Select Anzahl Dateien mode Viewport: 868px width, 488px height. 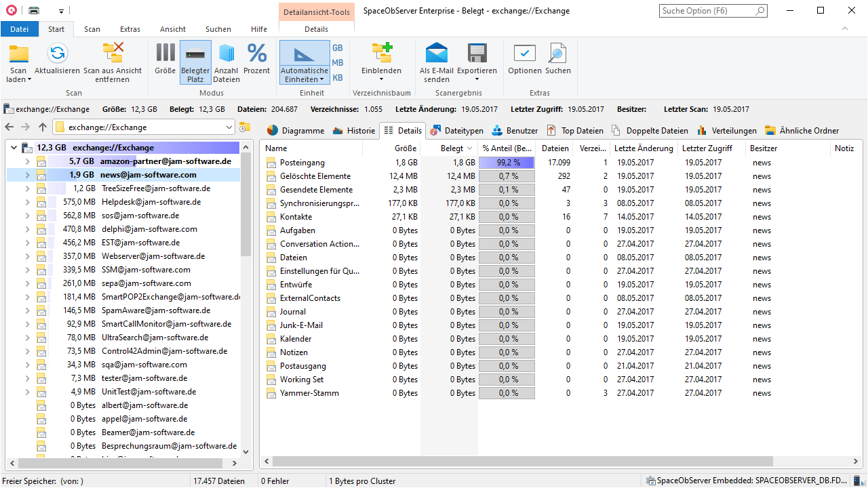[226, 62]
